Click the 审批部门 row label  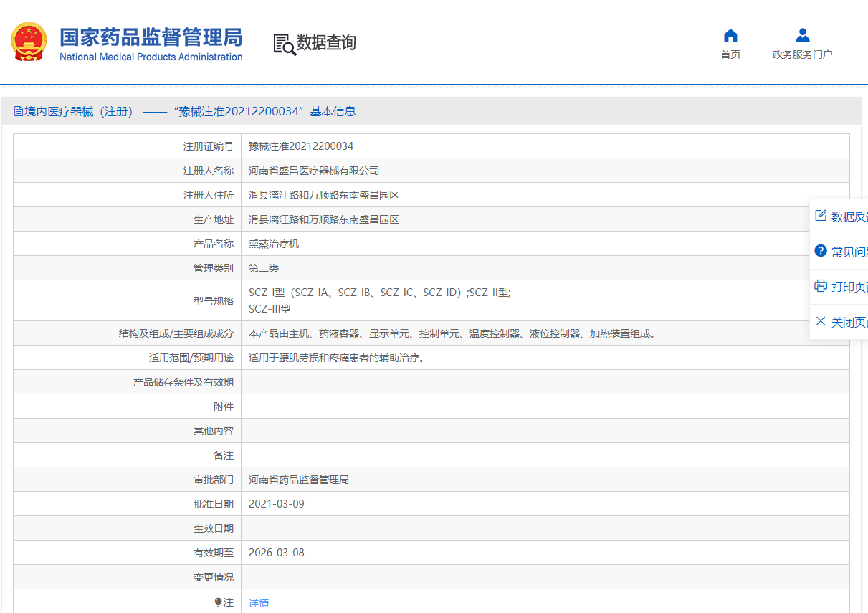click(214, 480)
